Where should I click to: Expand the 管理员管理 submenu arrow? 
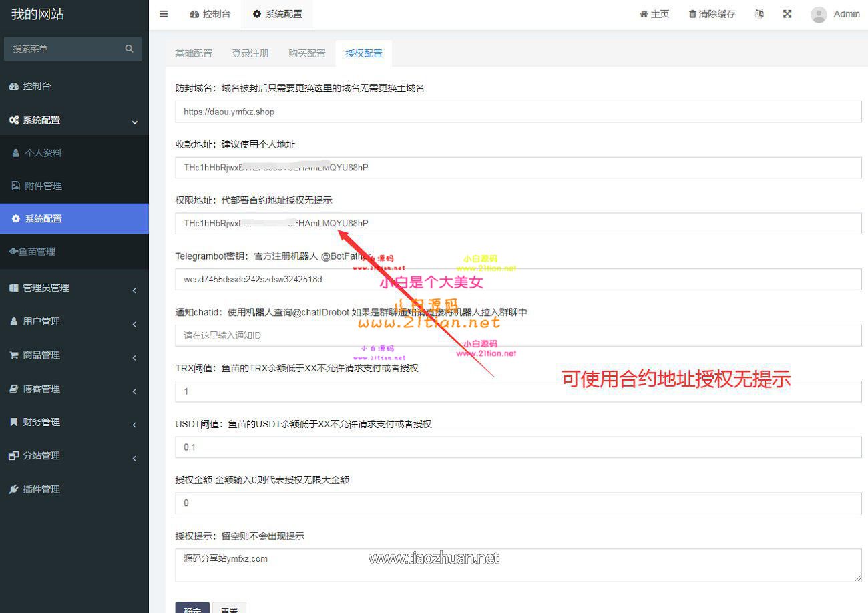[134, 290]
